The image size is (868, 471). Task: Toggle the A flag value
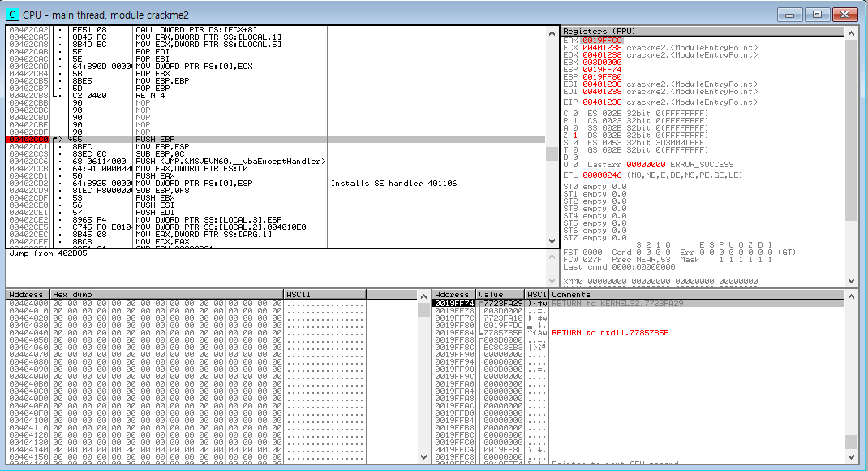pos(575,128)
